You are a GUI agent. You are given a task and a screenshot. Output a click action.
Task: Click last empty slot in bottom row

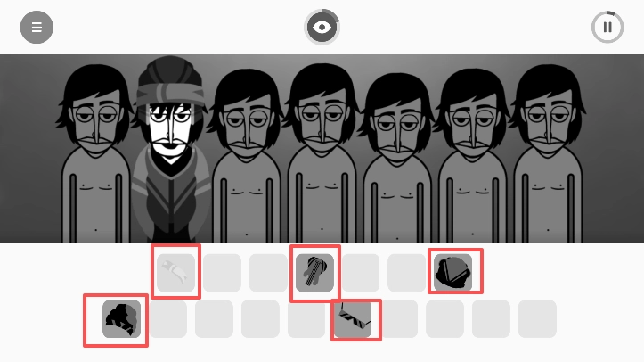click(x=537, y=319)
